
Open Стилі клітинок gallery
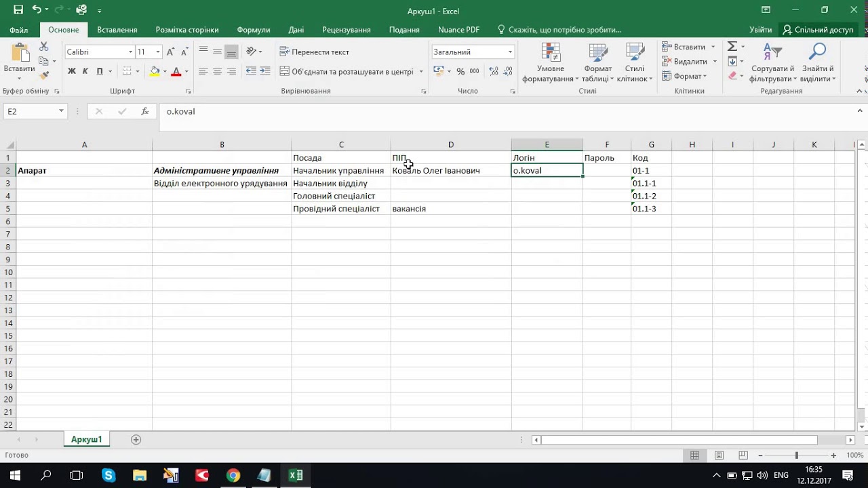point(635,63)
